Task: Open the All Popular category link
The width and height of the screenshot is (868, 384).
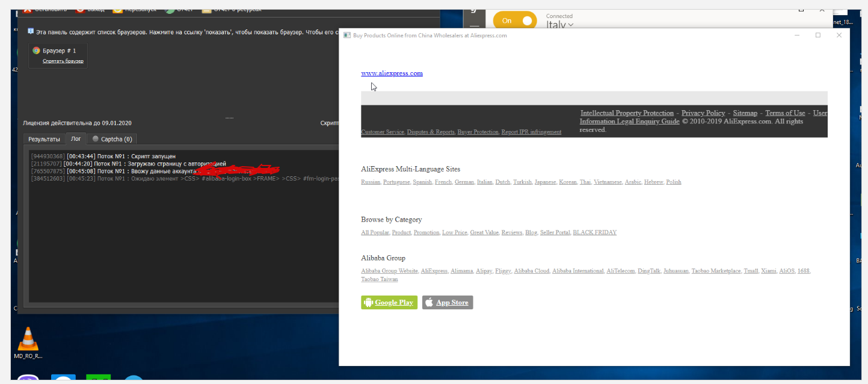Action: [x=375, y=232]
